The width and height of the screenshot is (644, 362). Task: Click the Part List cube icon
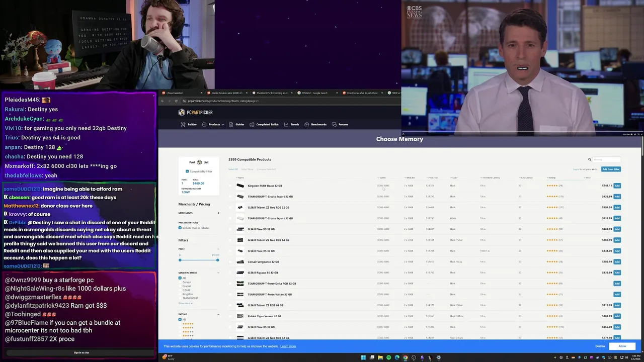pos(199,162)
